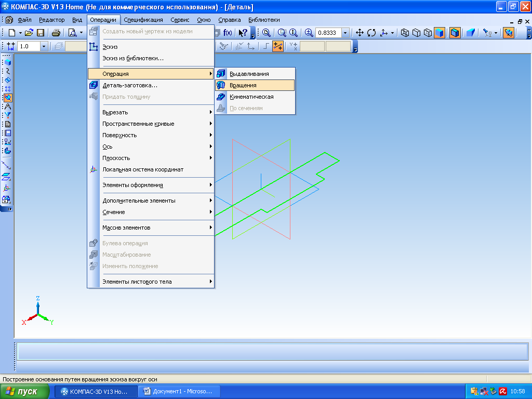This screenshot has height=399, width=532.
Task: Click the Windows пуск Start button
Action: (x=24, y=392)
